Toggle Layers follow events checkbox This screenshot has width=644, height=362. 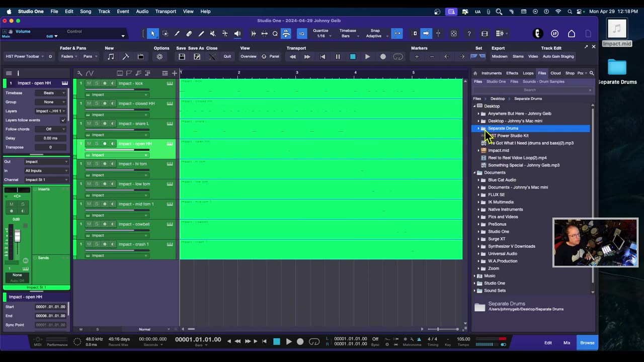[63, 120]
